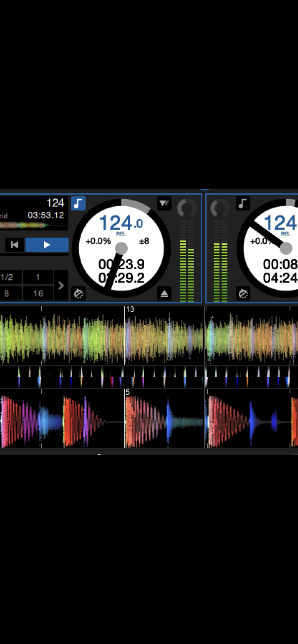The width and height of the screenshot is (298, 644).
Task: Adjust the left deck gain knob
Action: [x=186, y=208]
